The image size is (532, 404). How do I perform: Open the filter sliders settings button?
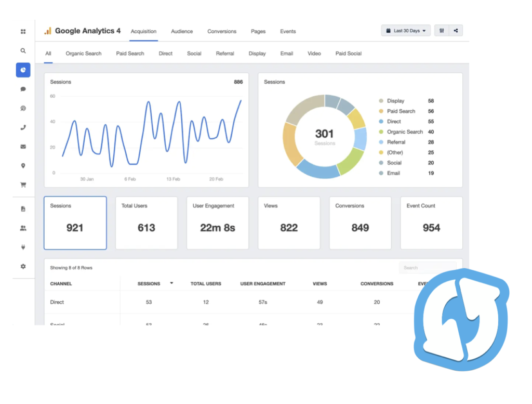[x=442, y=31]
